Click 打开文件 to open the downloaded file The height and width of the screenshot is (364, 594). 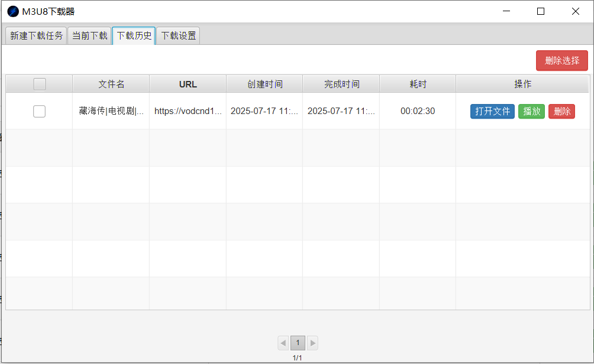tap(492, 111)
